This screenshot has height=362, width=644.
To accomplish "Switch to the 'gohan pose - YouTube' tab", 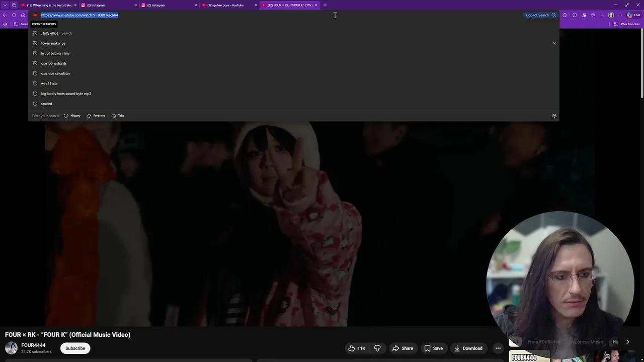I will (x=228, y=5).
